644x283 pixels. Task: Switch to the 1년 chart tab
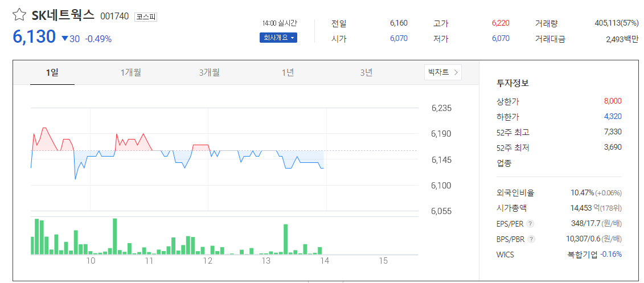point(288,73)
